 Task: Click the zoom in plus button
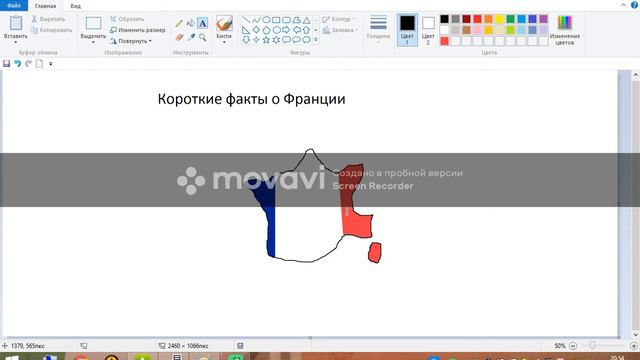(634, 346)
